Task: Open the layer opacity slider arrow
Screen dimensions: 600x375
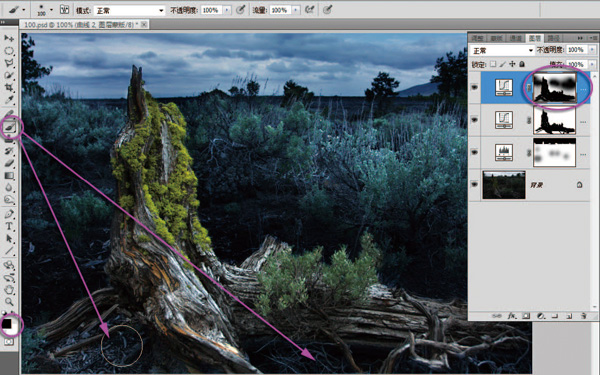Action: 592,50
